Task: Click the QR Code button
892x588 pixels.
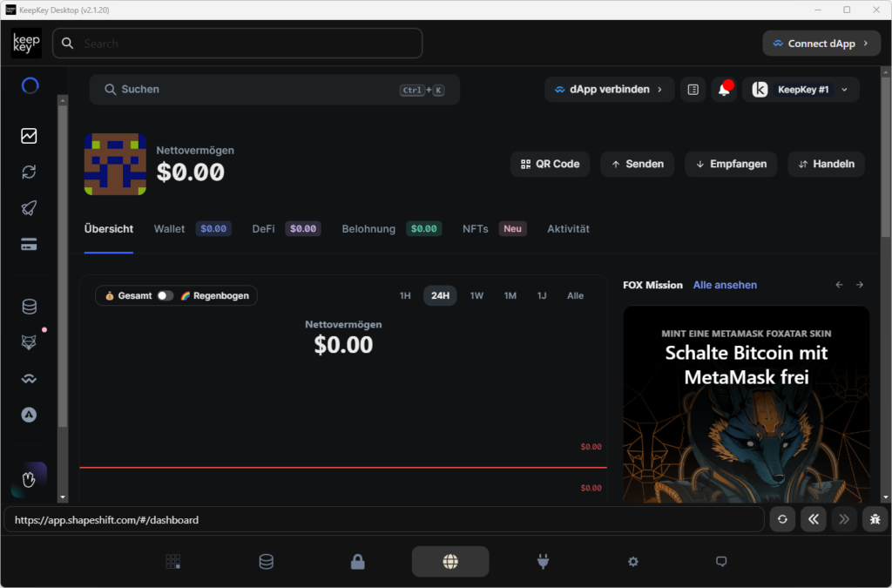Action: click(551, 164)
